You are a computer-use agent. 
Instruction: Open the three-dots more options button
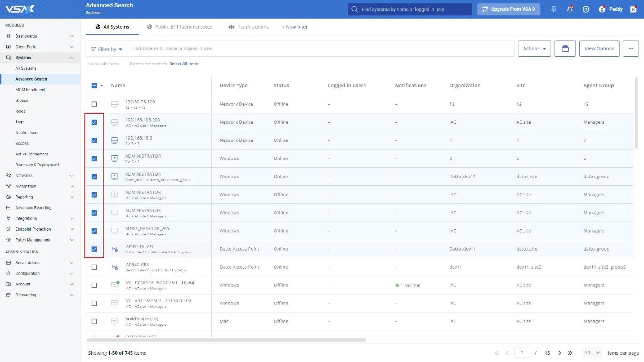point(630,48)
